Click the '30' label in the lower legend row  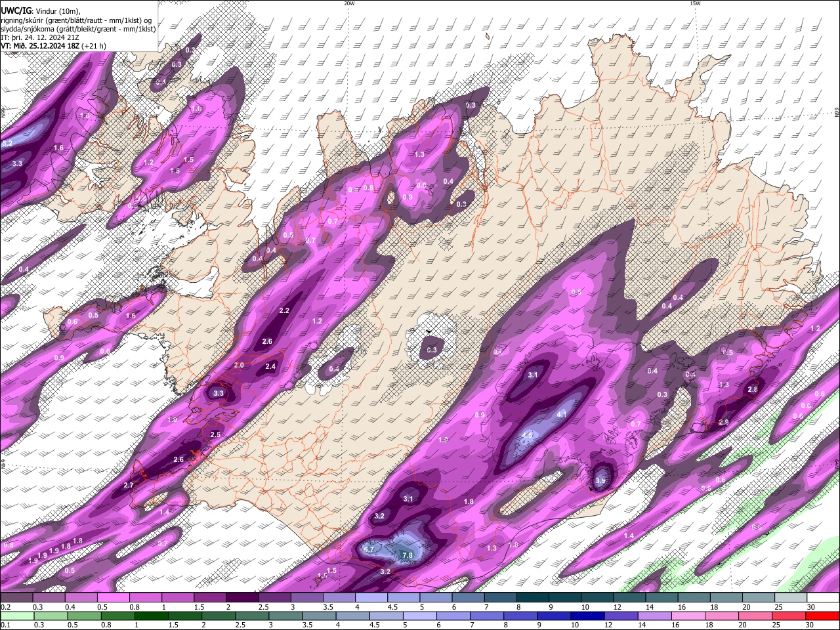click(809, 625)
